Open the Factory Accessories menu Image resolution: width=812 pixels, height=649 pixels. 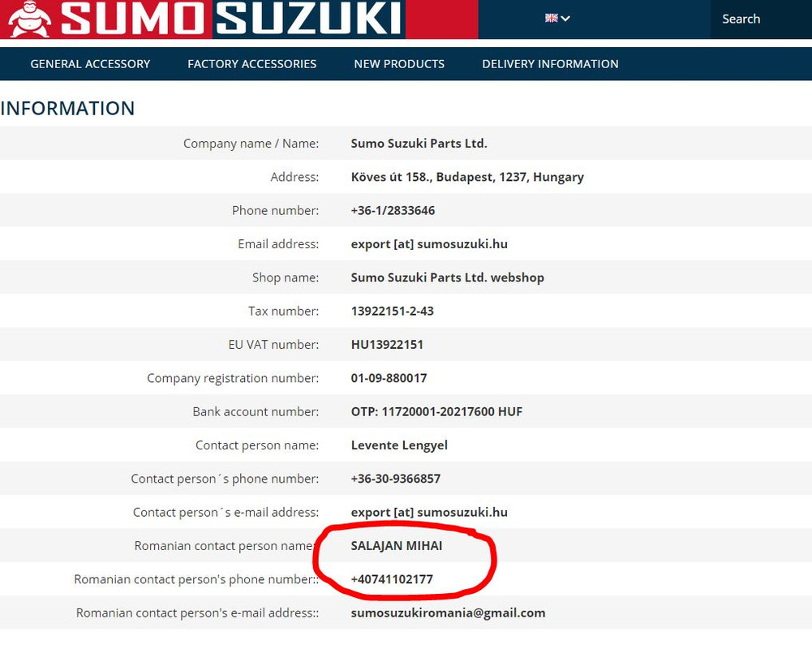[251, 64]
